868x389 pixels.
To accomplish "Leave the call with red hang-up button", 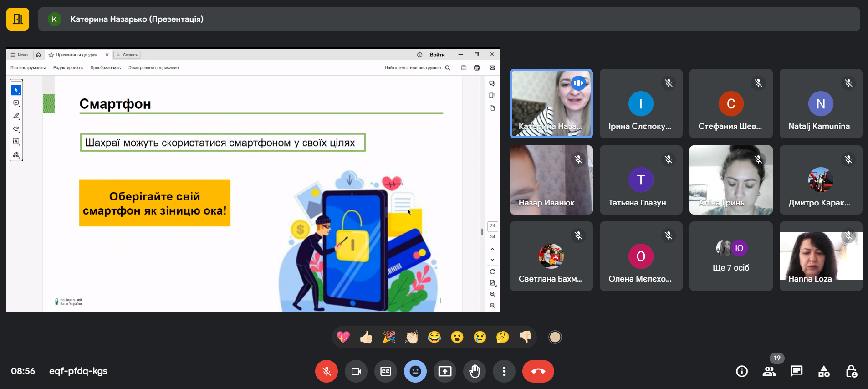I will tap(538, 371).
